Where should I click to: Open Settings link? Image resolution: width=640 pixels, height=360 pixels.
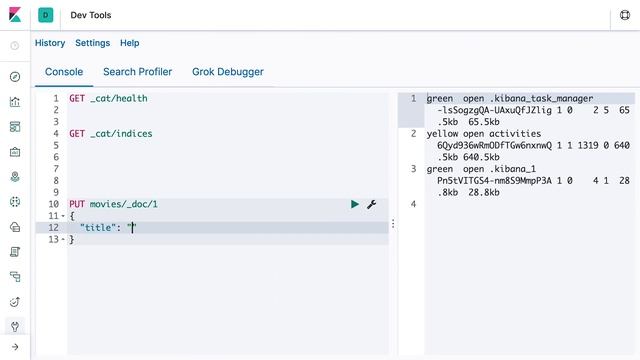point(92,43)
